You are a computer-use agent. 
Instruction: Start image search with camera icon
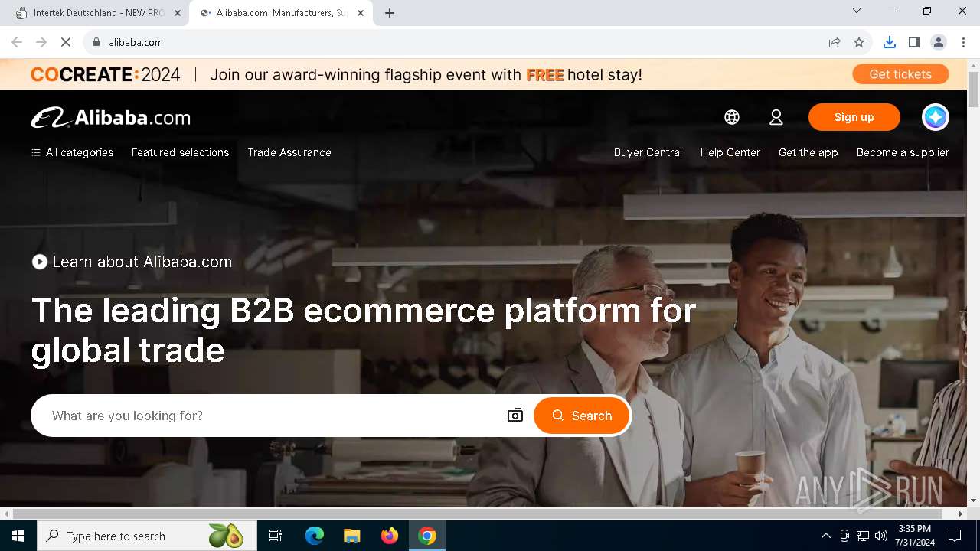coord(515,416)
